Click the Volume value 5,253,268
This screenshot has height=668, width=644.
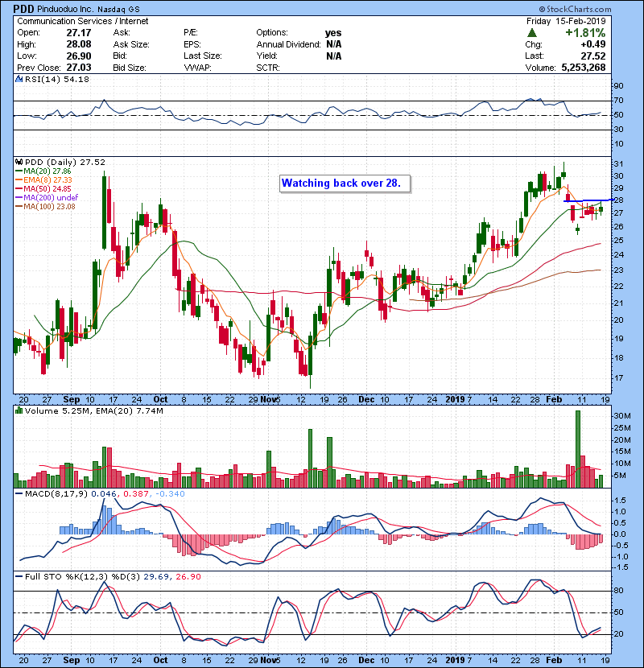point(584,68)
